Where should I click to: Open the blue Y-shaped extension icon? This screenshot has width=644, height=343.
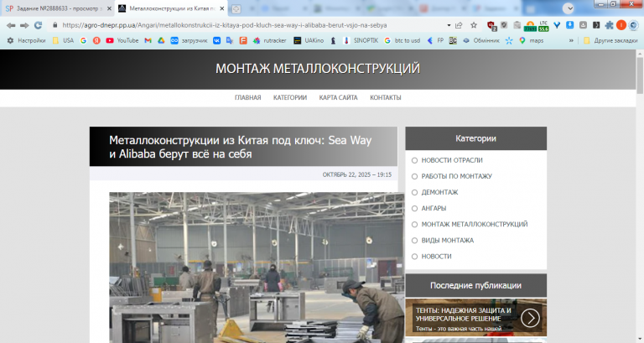(557, 25)
